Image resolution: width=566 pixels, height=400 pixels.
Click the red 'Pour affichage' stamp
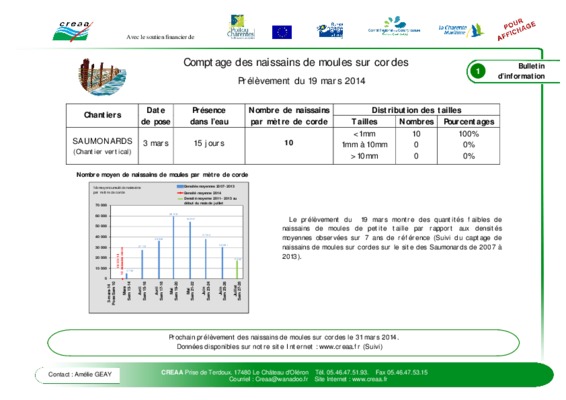516,30
